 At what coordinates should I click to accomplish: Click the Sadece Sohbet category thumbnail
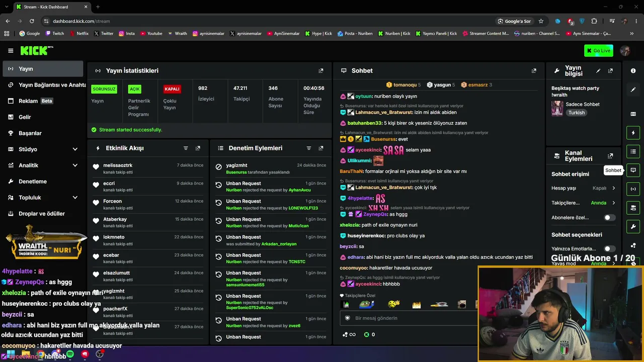click(557, 108)
